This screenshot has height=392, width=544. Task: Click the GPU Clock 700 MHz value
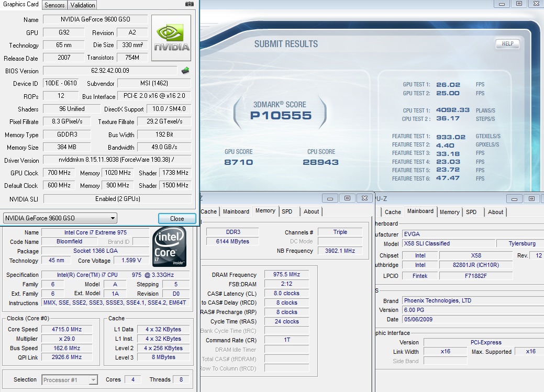pyautogui.click(x=59, y=173)
